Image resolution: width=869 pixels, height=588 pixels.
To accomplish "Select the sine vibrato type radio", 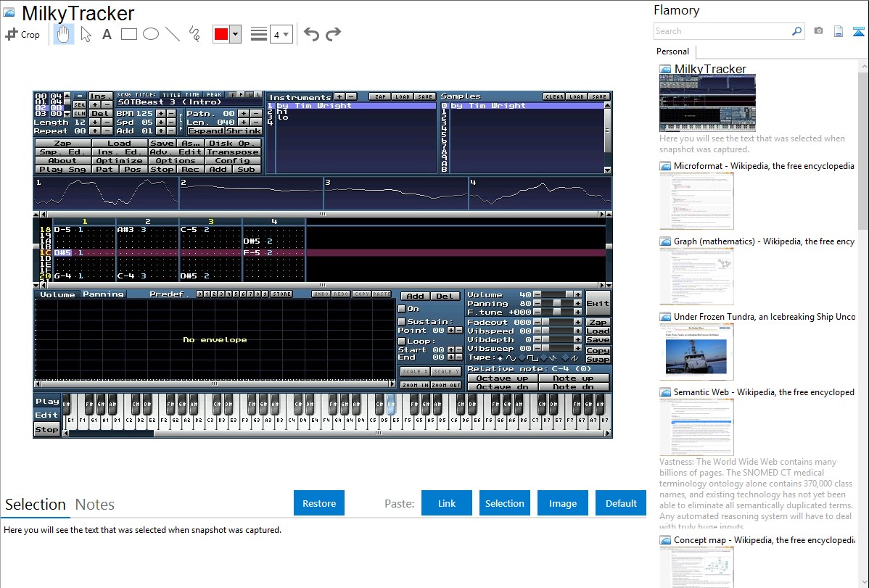I will coord(501,358).
